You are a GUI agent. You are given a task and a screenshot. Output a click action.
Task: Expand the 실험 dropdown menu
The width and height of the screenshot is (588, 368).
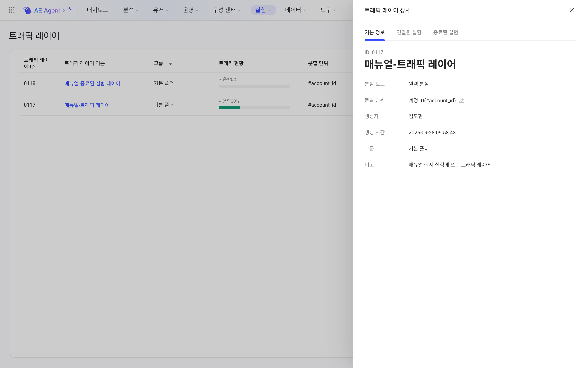pos(263,10)
